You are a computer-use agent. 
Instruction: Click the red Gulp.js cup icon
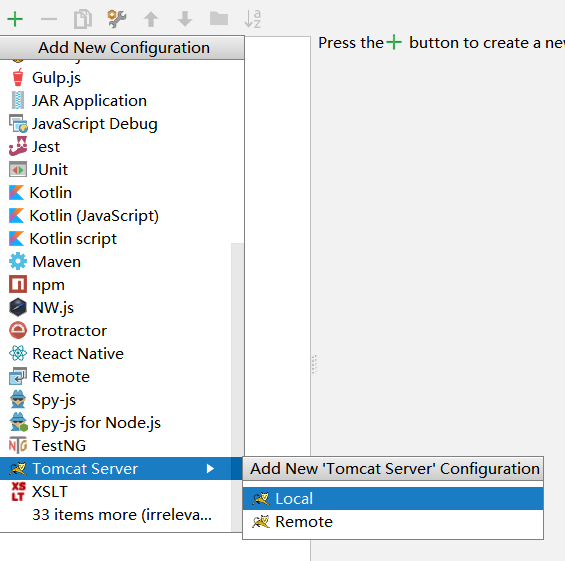pos(18,77)
